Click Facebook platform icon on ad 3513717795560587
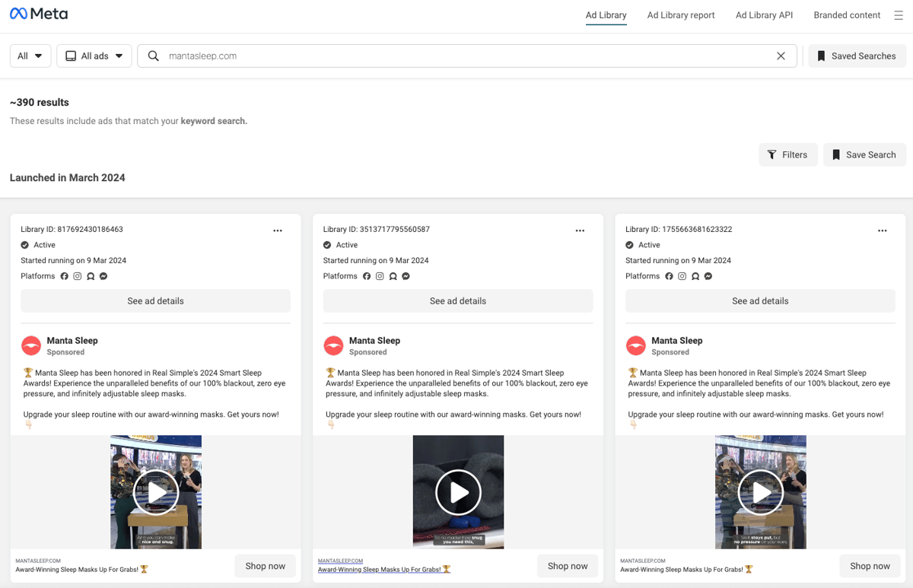The image size is (913, 588). [x=367, y=276]
